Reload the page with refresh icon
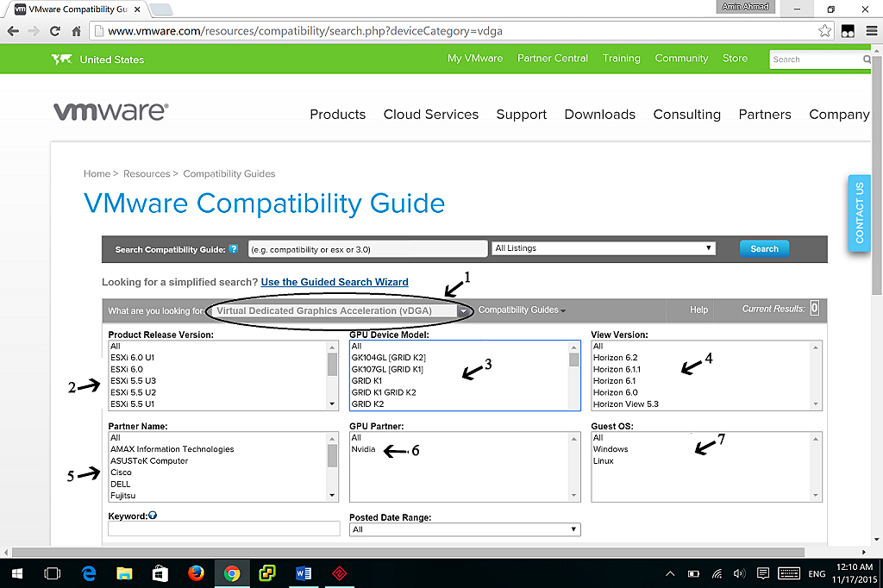883x588 pixels. tap(54, 31)
